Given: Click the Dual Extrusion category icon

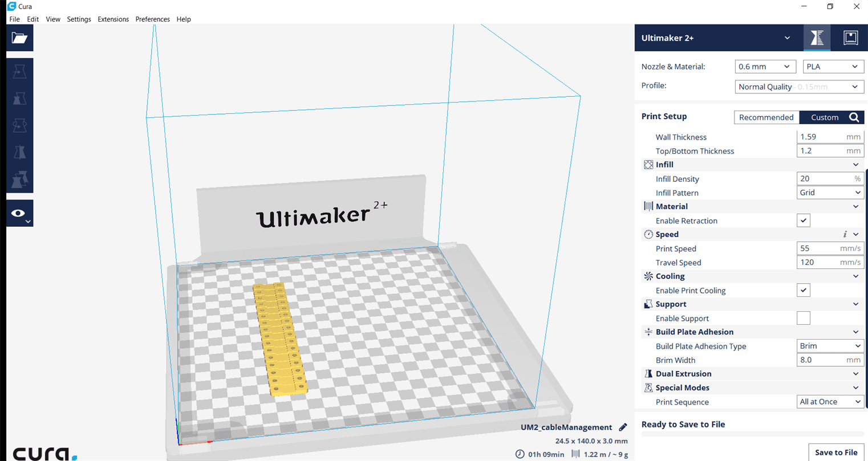Looking at the screenshot, I should pyautogui.click(x=648, y=374).
